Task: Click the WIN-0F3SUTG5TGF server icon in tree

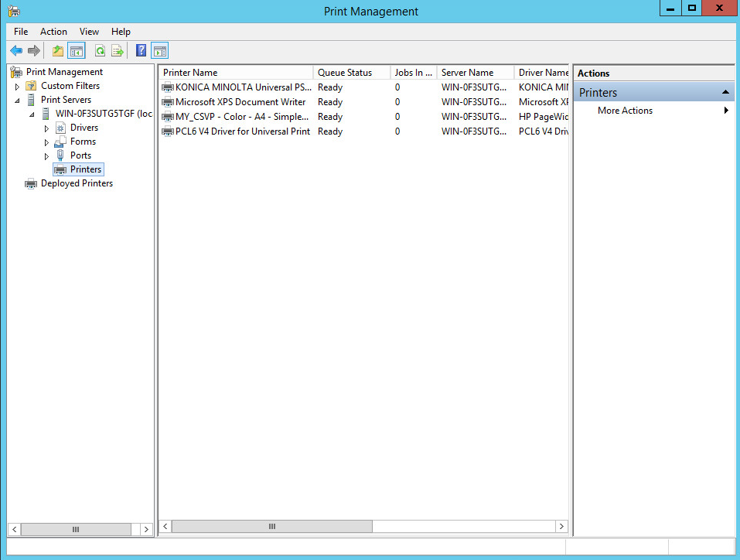Action: point(46,114)
